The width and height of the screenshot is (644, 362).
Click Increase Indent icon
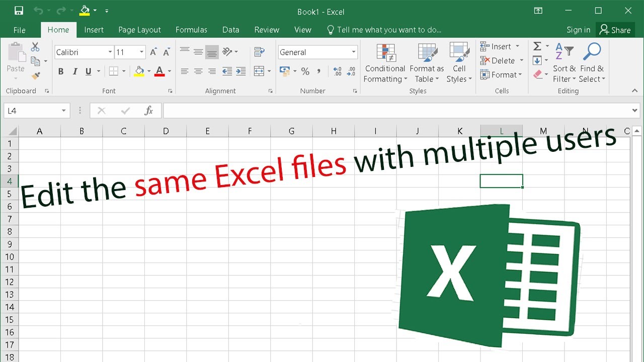click(240, 71)
